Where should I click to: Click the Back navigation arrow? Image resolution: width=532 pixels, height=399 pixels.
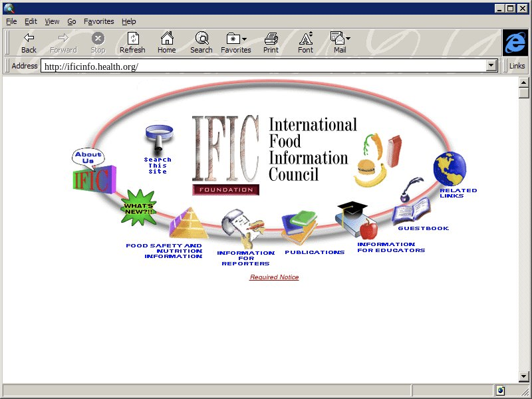point(29,43)
